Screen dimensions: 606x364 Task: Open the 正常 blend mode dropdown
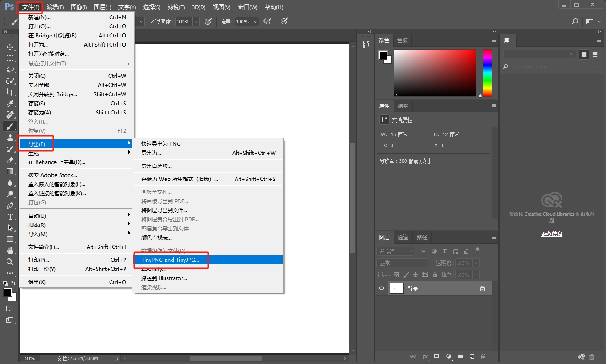pos(402,263)
